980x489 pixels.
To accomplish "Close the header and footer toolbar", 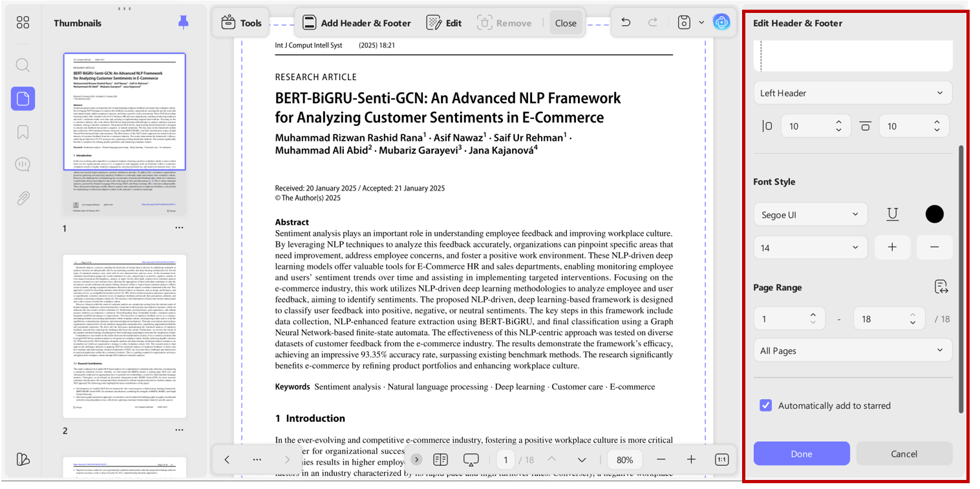I will [566, 23].
